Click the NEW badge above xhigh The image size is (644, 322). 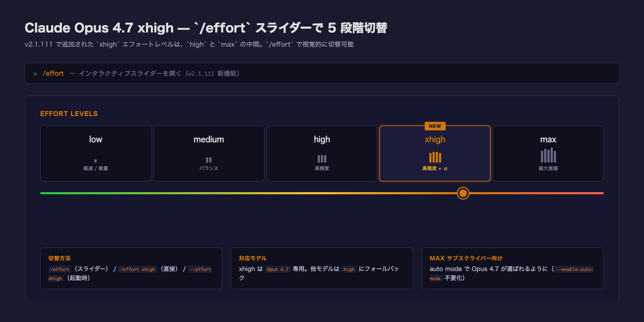point(435,126)
